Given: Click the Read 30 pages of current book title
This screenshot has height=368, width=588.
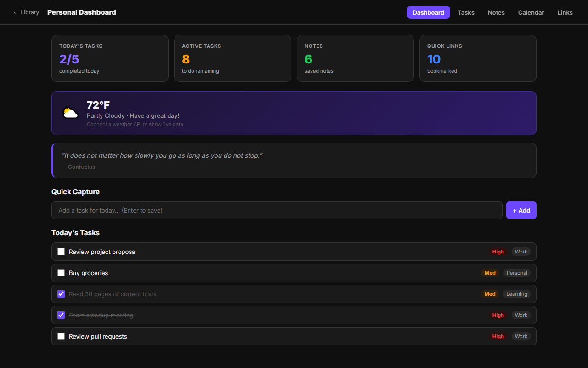Looking at the screenshot, I should tap(113, 294).
